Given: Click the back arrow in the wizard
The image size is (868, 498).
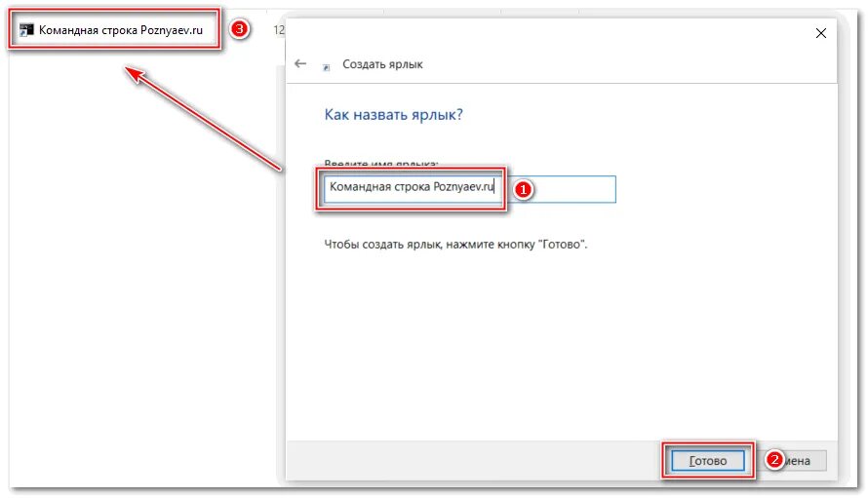Looking at the screenshot, I should (300, 63).
